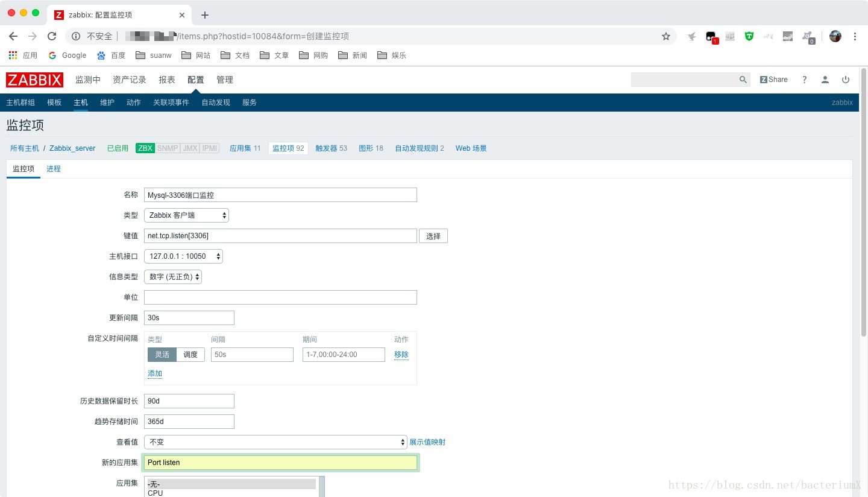Open the 娱乐 bookmark folder
Viewport: 868px width, 497px height.
coord(392,55)
